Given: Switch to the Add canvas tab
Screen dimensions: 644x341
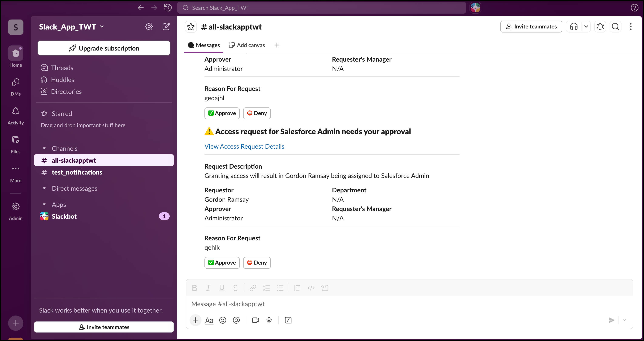Looking at the screenshot, I should click(x=247, y=45).
